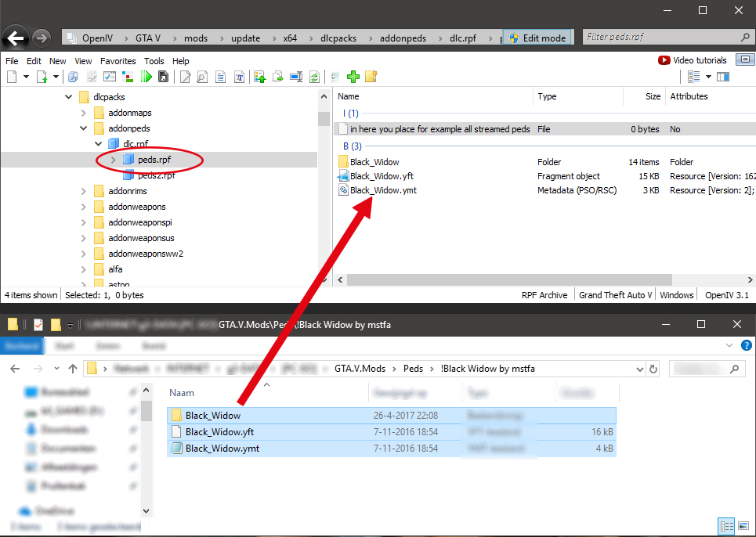Click the view document magnifier icon

click(x=202, y=77)
